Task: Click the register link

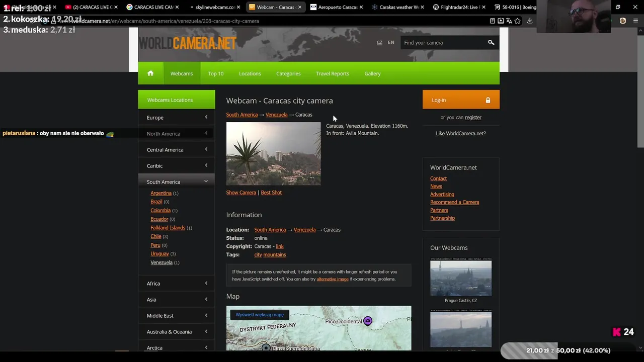Action: (x=473, y=118)
